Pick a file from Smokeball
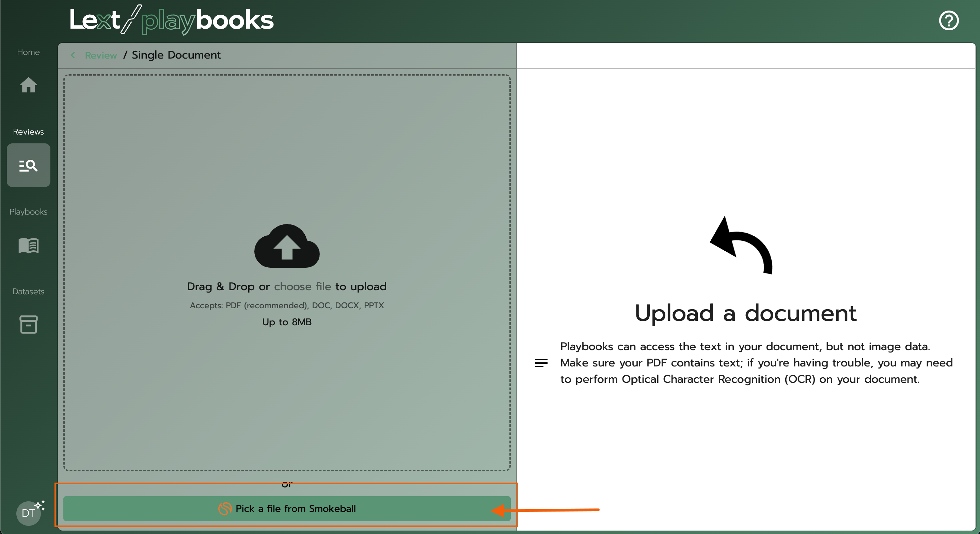This screenshot has width=980, height=534. pyautogui.click(x=287, y=508)
